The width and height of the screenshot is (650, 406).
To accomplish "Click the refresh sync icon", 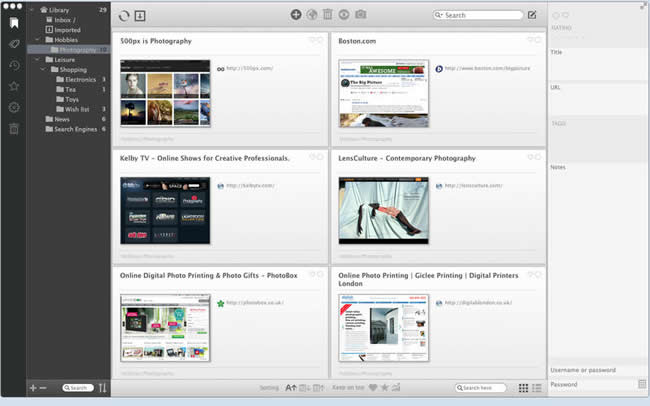I will pos(124,15).
